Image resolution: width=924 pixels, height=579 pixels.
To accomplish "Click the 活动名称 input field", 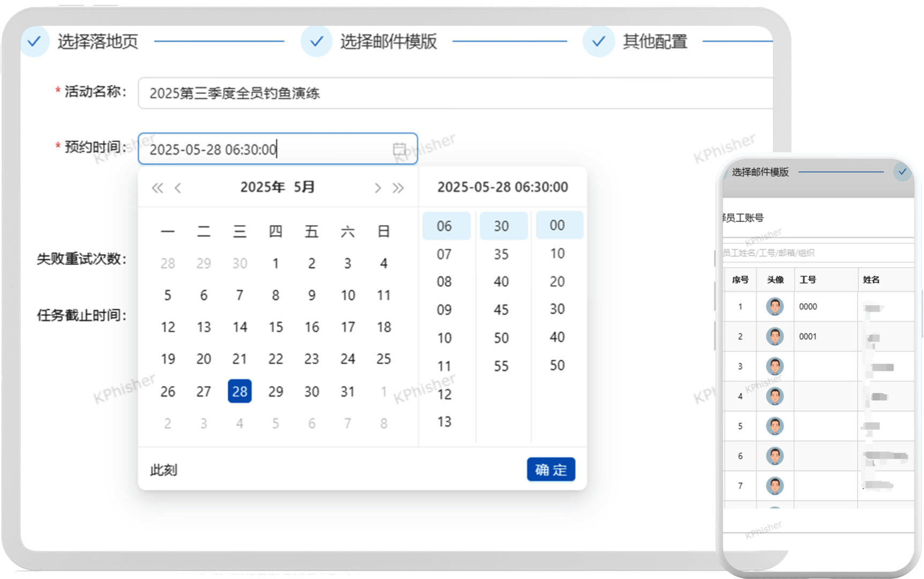I will 454,93.
